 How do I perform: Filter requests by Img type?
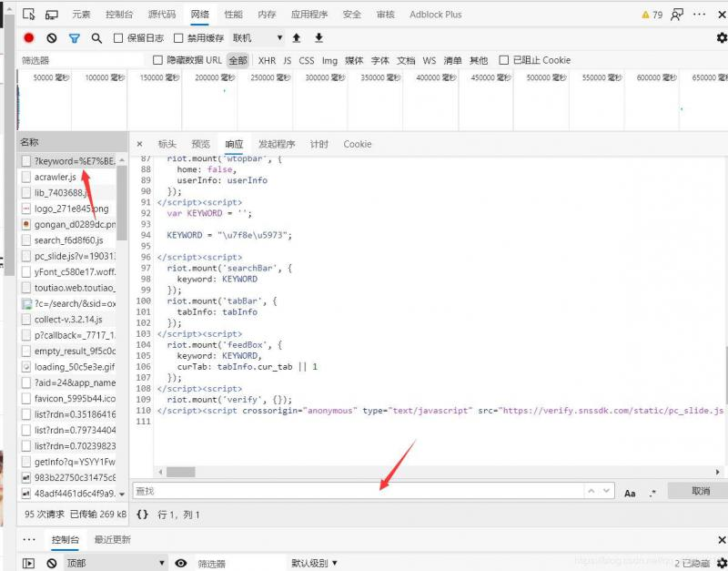329,60
